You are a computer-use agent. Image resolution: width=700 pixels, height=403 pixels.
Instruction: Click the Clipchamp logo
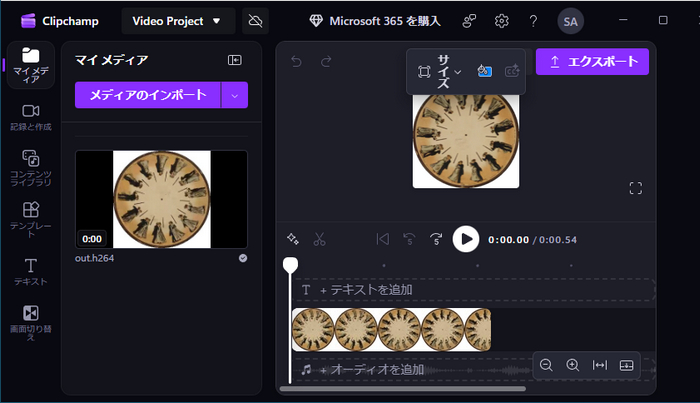coord(60,21)
